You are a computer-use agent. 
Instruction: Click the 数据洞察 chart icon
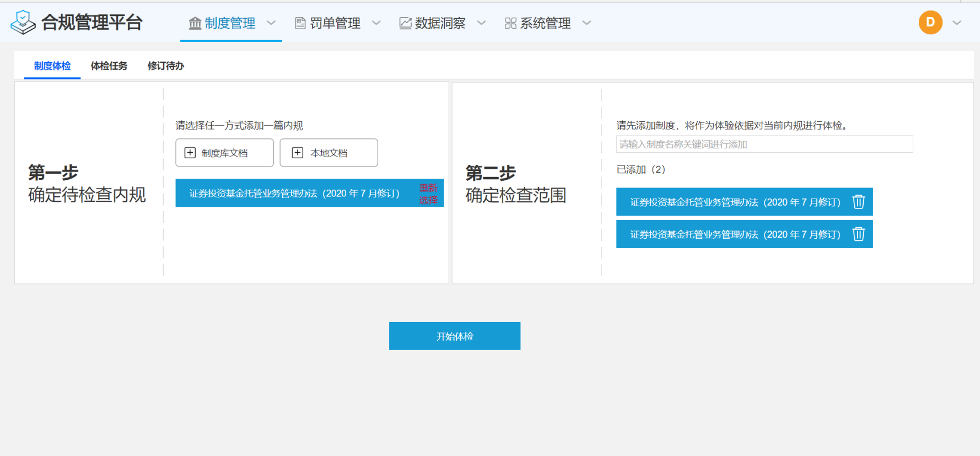tap(405, 23)
